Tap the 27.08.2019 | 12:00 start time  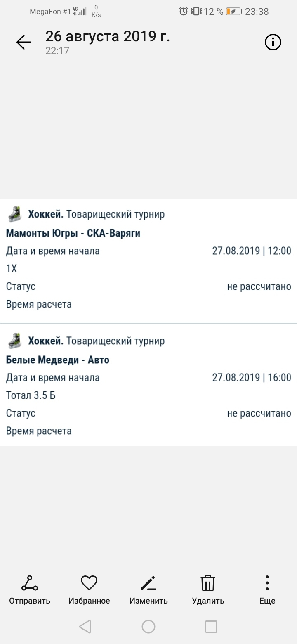252,251
